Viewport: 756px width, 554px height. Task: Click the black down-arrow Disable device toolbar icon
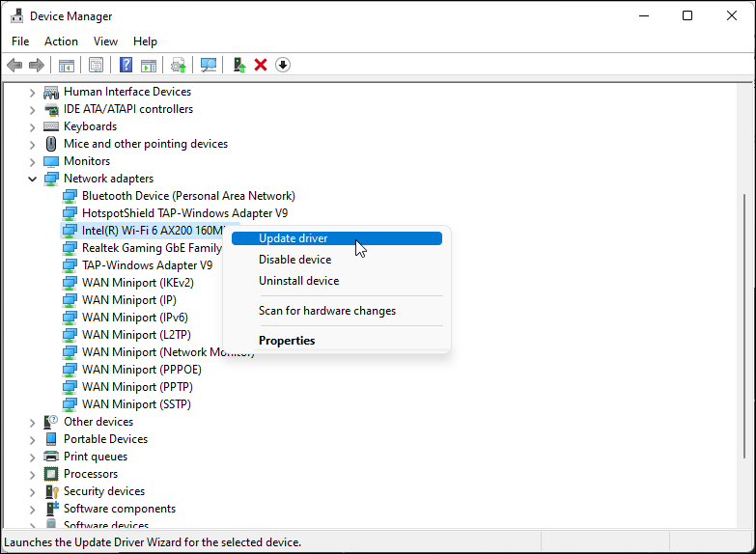point(283,65)
